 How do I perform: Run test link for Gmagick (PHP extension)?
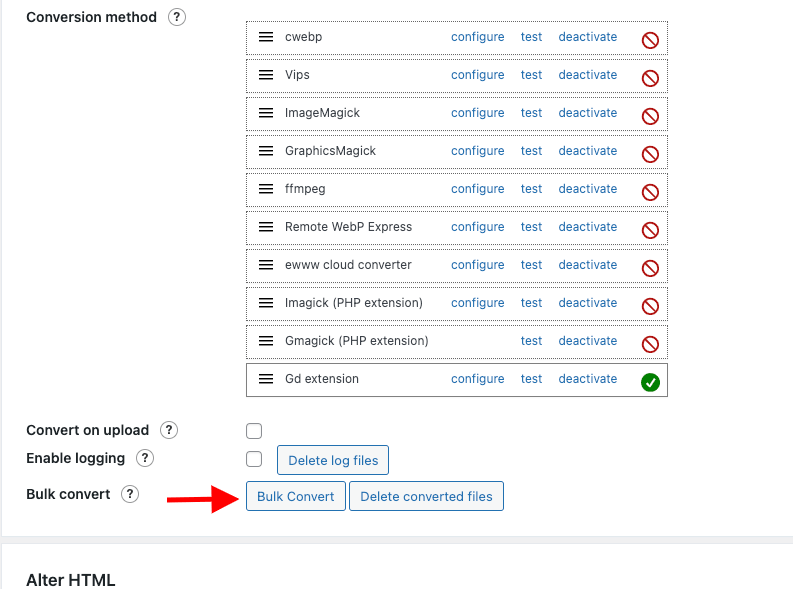click(531, 341)
